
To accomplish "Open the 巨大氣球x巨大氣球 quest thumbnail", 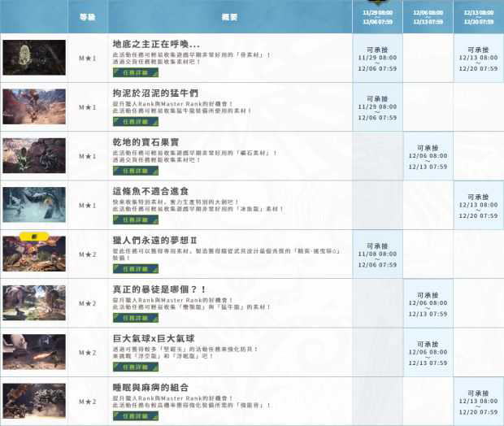I will click(33, 351).
